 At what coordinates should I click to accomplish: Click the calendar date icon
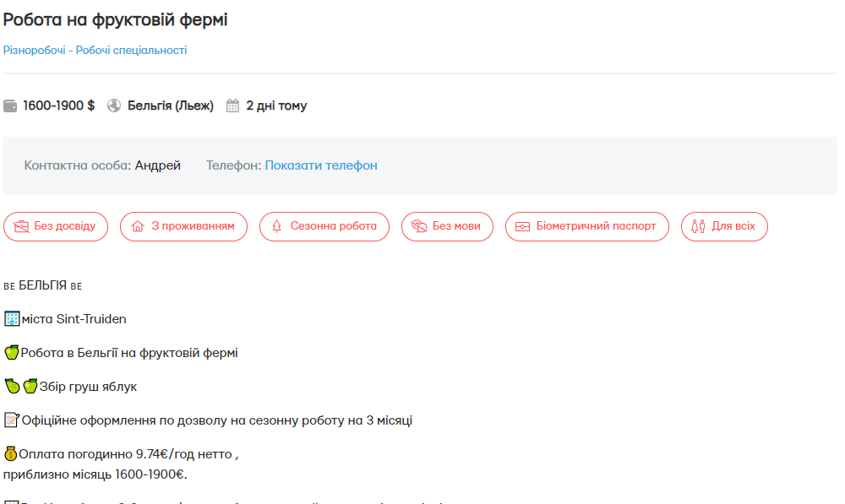pos(233,106)
